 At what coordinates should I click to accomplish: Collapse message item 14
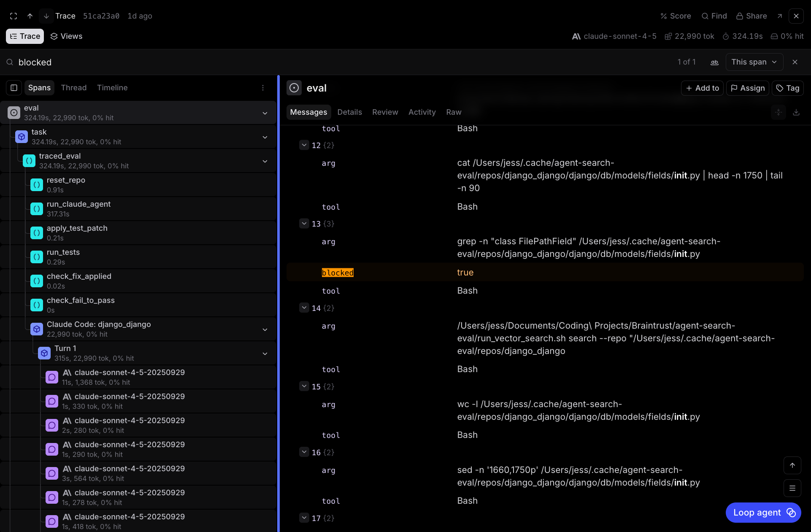click(x=304, y=308)
